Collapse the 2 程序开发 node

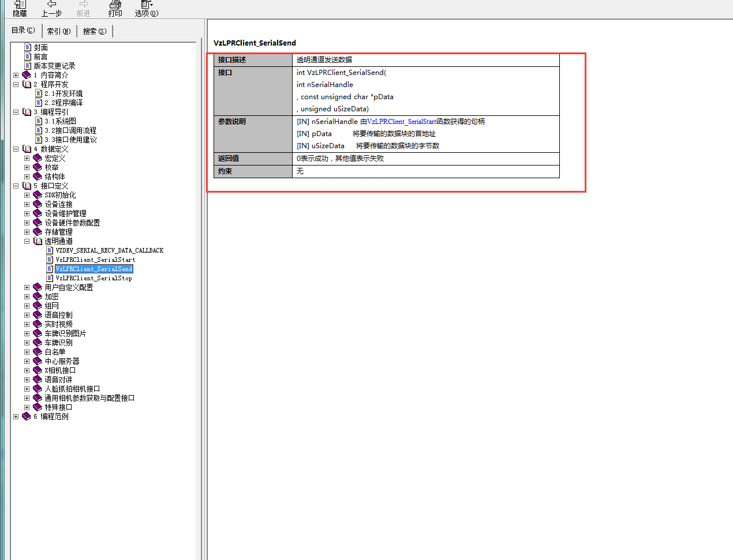tap(16, 84)
